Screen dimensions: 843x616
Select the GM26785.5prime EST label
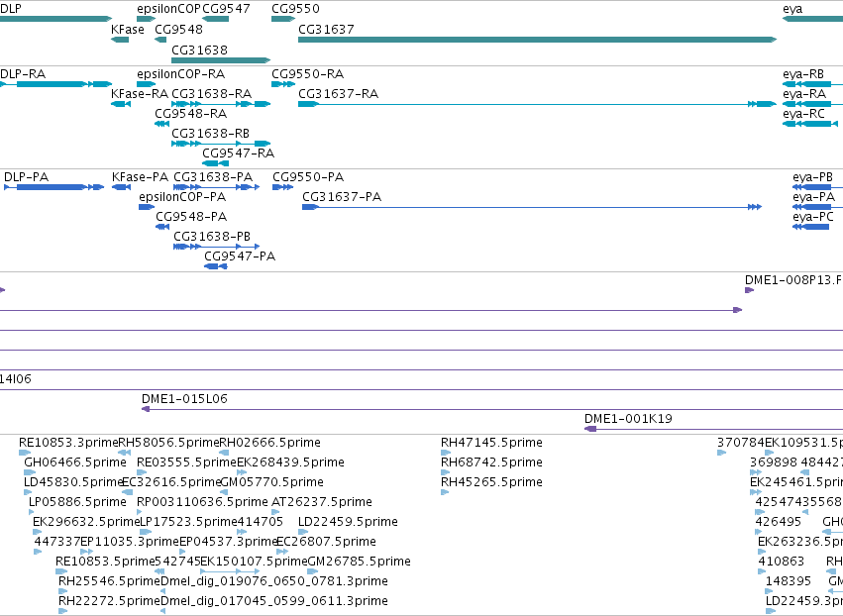tap(360, 562)
